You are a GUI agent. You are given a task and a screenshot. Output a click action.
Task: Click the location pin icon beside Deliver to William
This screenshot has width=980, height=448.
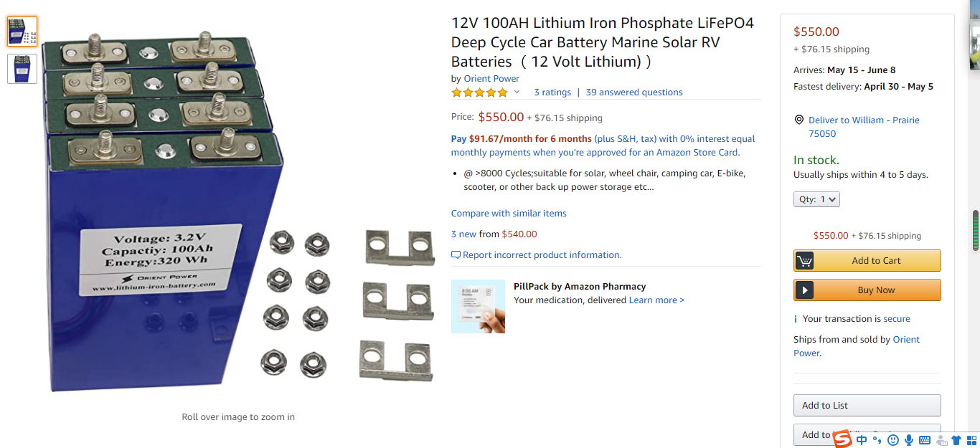click(798, 120)
